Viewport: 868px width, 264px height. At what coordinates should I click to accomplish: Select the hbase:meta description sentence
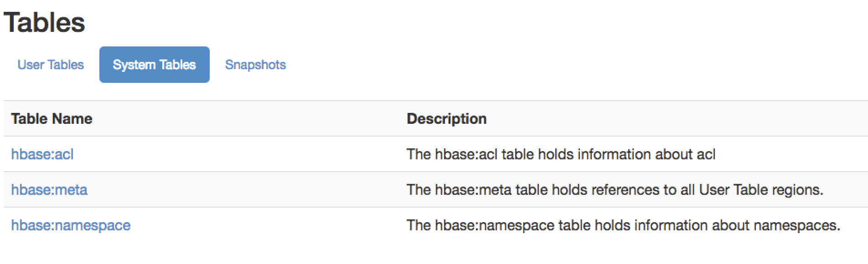[615, 190]
